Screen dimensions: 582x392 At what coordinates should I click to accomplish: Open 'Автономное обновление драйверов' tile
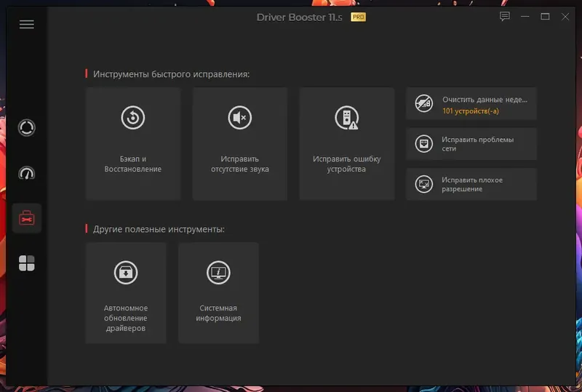(126, 293)
